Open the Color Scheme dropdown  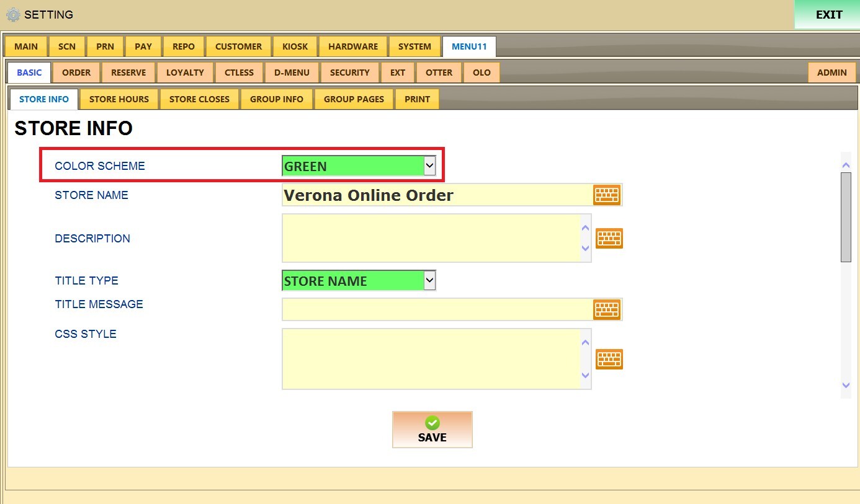(359, 166)
